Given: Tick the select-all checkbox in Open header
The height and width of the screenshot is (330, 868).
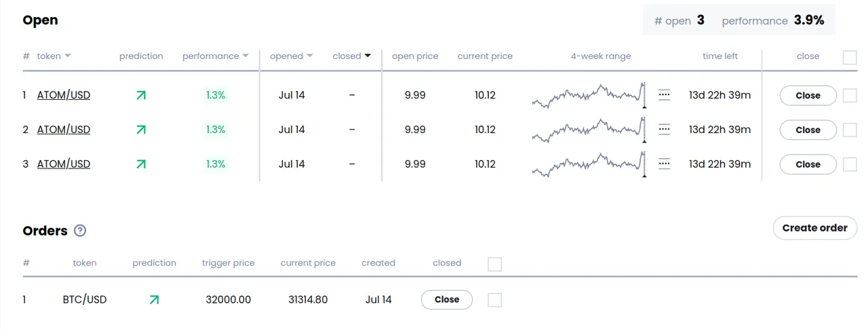Looking at the screenshot, I should pos(850,58).
